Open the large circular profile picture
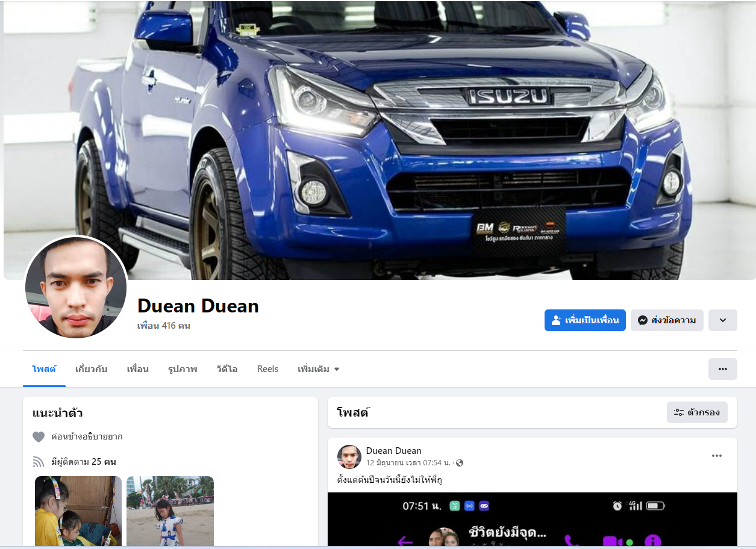 click(76, 287)
